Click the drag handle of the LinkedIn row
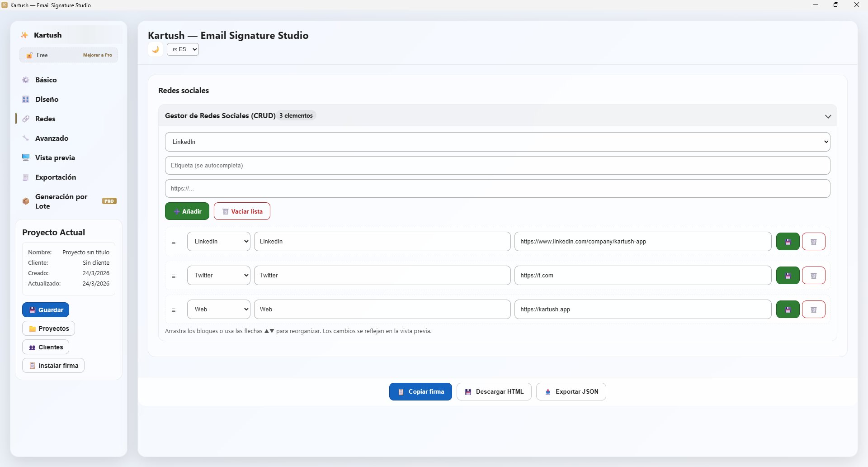Image resolution: width=868 pixels, height=467 pixels. pyautogui.click(x=174, y=242)
